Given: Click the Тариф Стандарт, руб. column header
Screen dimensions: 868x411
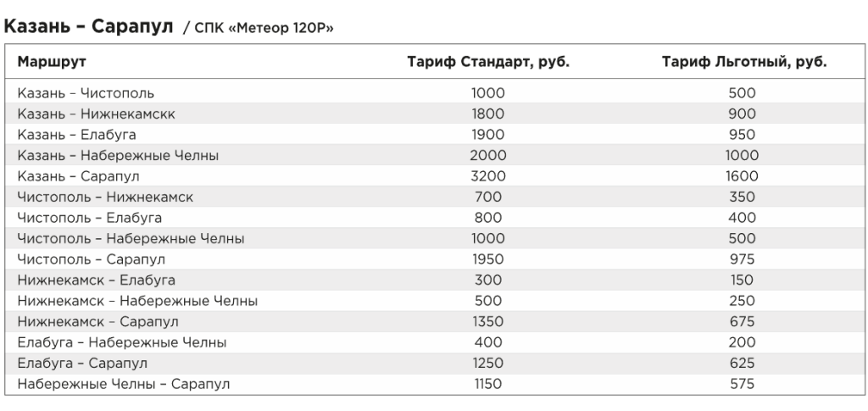Looking at the screenshot, I should 488,61.
